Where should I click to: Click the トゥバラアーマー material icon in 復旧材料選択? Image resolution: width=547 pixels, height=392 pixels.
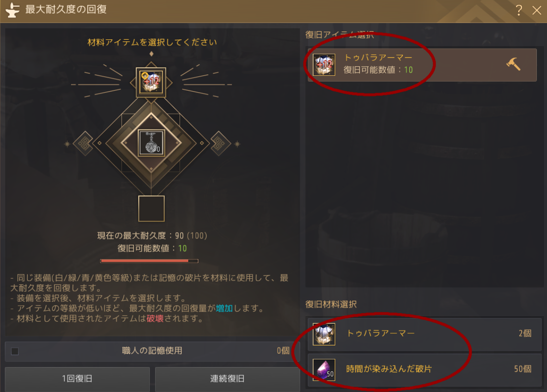coord(324,334)
